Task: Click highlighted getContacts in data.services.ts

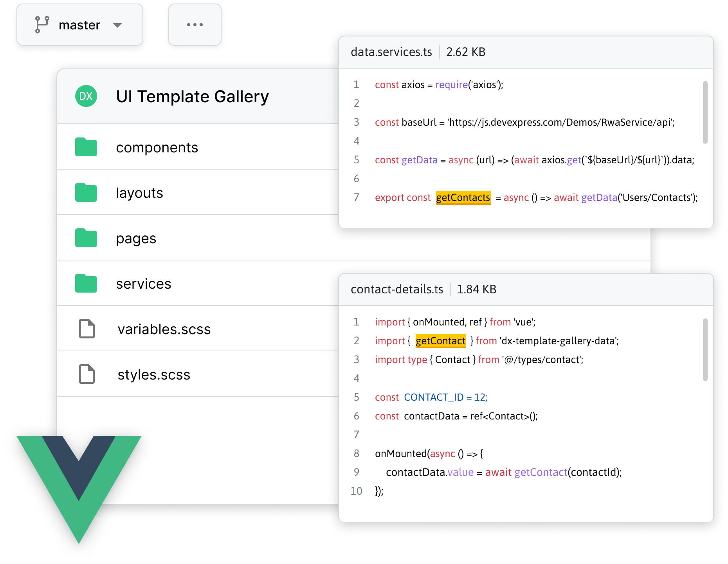Action: (463, 198)
